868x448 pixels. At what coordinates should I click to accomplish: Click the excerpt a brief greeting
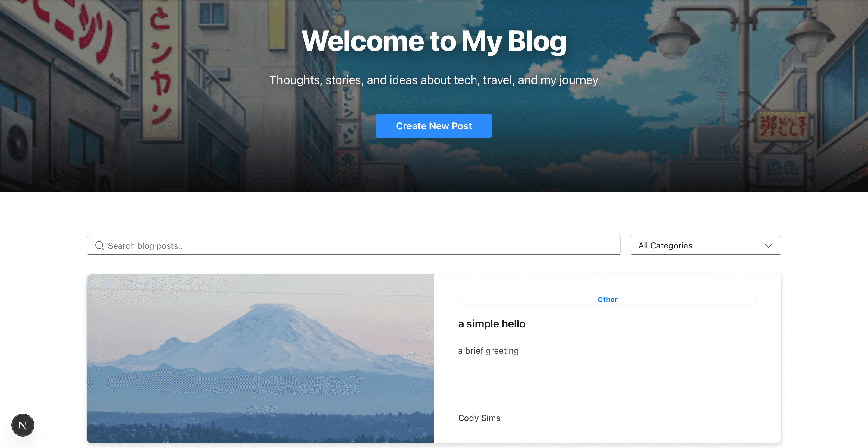coord(488,351)
